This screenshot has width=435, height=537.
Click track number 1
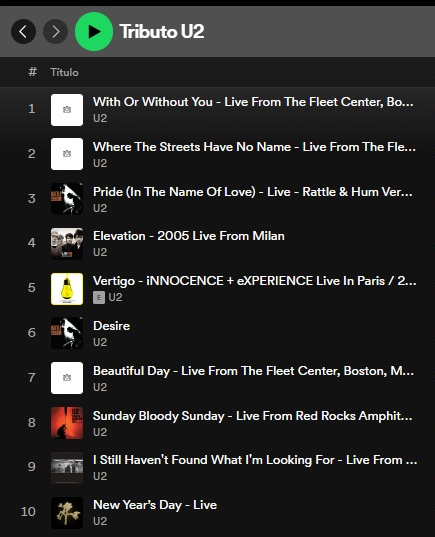[32, 109]
